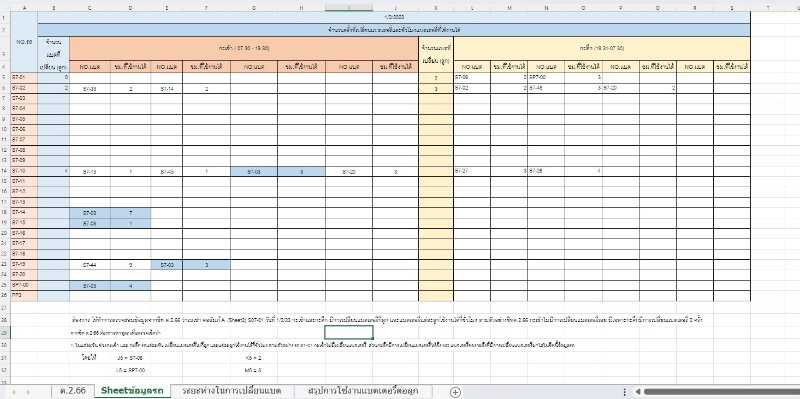Viewport: 800px width, 399px height.
Task: Open the ระยะห่างในการเปลี่ยนแบต sheet tab
Action: (x=232, y=391)
